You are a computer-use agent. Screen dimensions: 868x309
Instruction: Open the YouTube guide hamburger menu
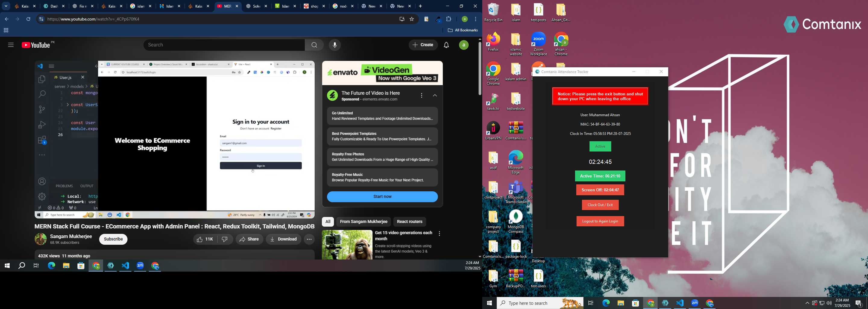11,45
